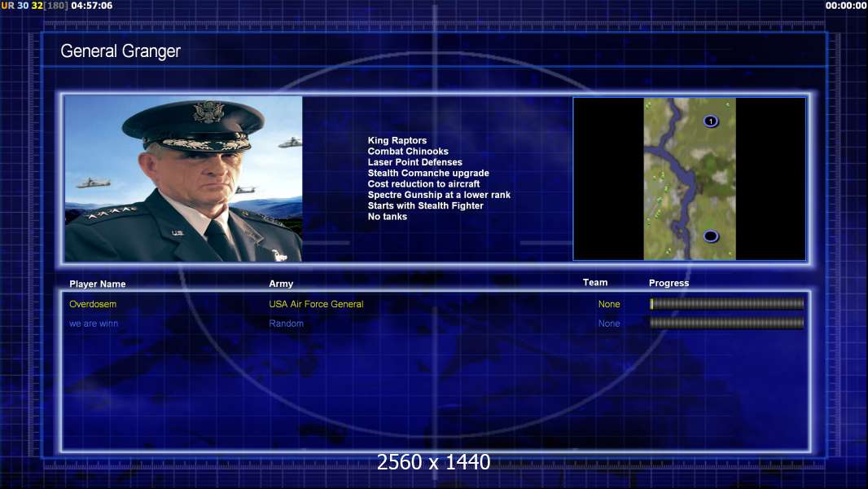The height and width of the screenshot is (489, 868).
Task: Click the 'Random' army entry
Action: pyautogui.click(x=286, y=324)
